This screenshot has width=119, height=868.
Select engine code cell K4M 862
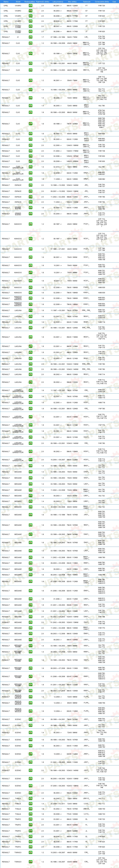click(x=101, y=179)
